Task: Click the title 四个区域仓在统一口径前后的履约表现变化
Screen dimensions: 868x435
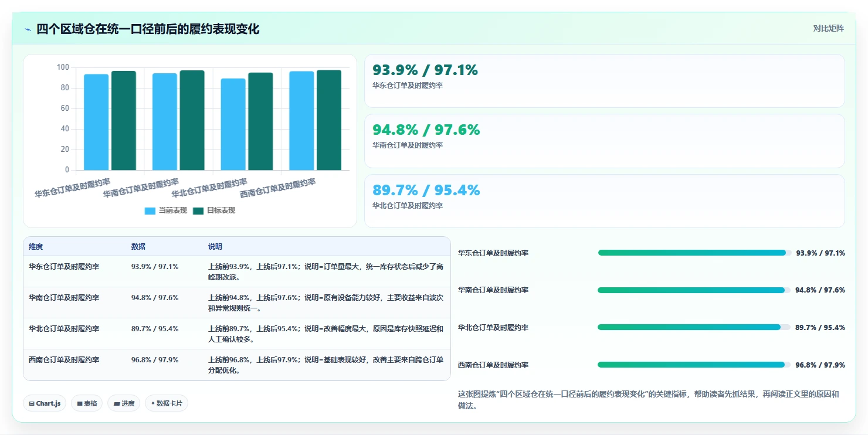Action: (x=148, y=29)
